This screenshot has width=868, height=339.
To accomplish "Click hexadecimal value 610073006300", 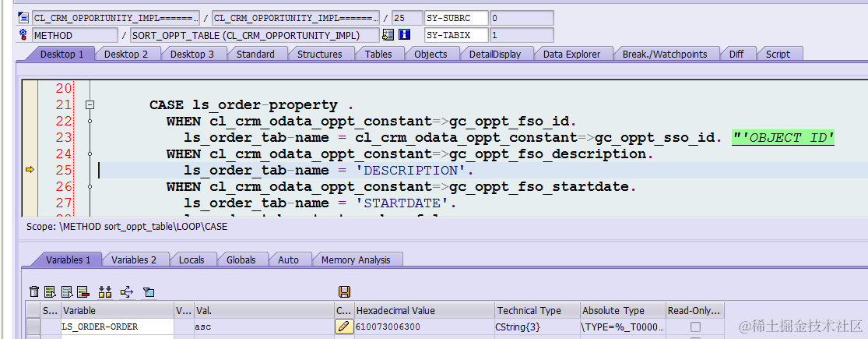I will (x=424, y=327).
